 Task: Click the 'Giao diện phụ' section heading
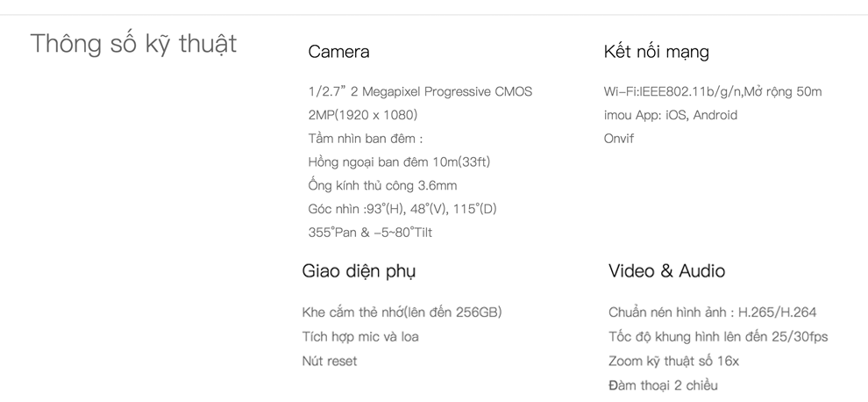point(359,271)
